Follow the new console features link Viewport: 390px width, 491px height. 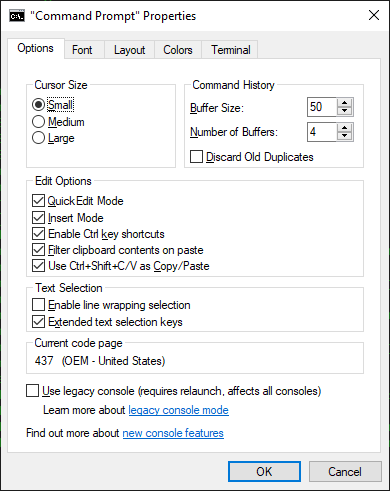173,433
